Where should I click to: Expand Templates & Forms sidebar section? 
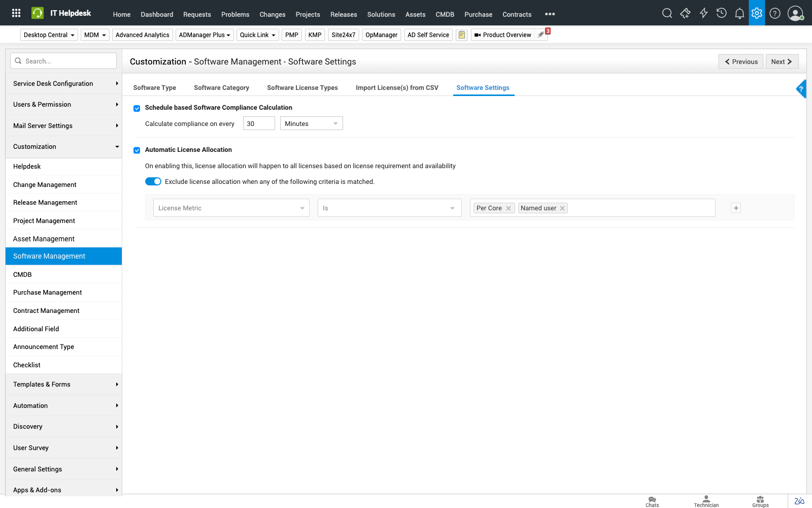[63, 385]
